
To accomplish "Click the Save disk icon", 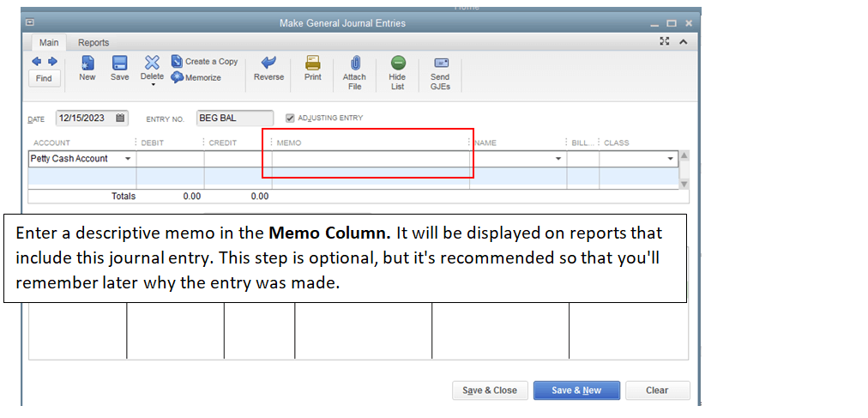I will pyautogui.click(x=119, y=63).
